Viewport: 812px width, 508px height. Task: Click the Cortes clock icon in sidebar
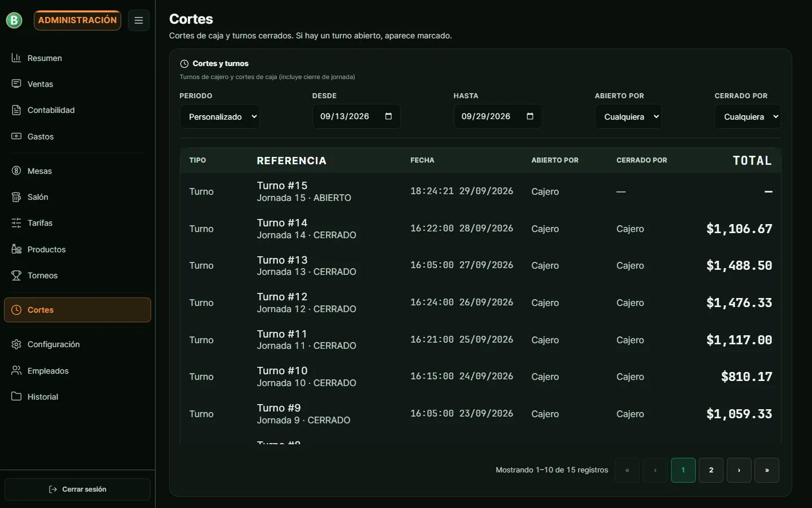coord(16,310)
